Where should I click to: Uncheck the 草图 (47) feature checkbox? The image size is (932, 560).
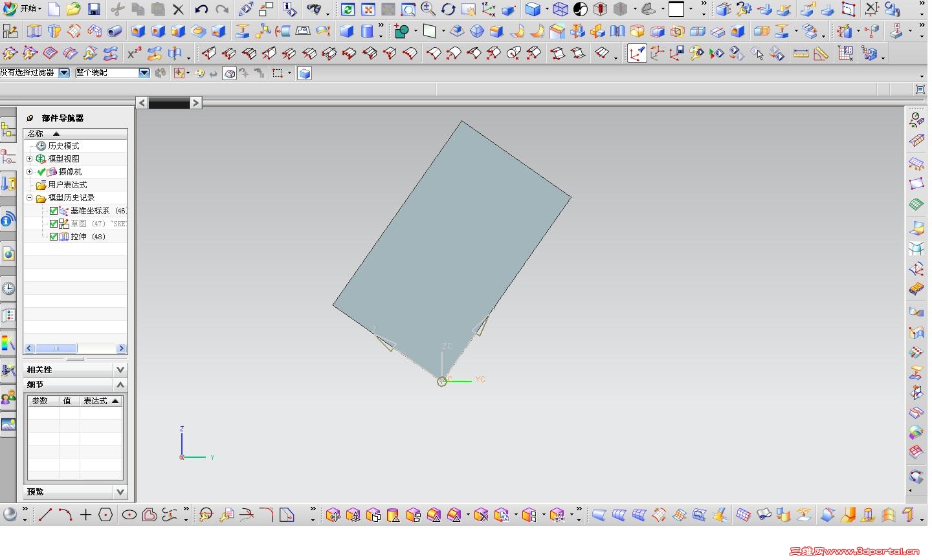(54, 224)
